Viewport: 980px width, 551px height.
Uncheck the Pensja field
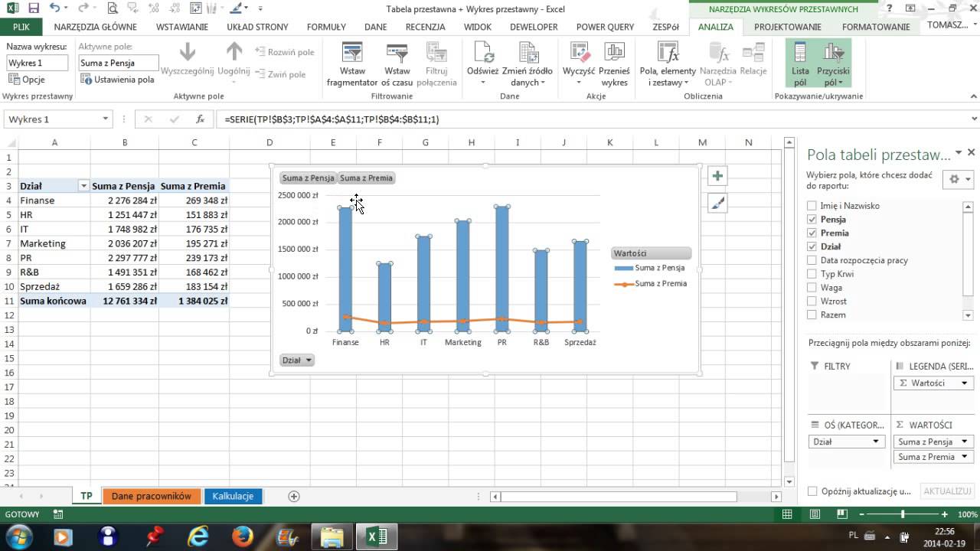coord(812,220)
